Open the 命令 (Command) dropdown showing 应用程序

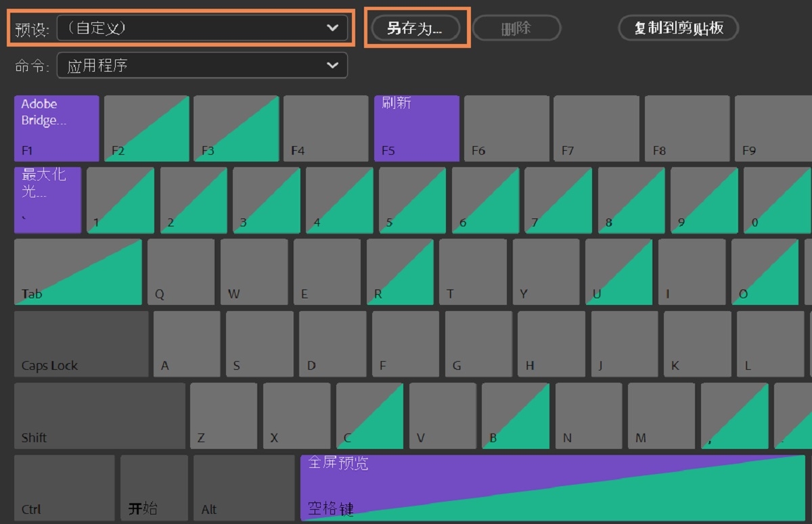(x=202, y=65)
